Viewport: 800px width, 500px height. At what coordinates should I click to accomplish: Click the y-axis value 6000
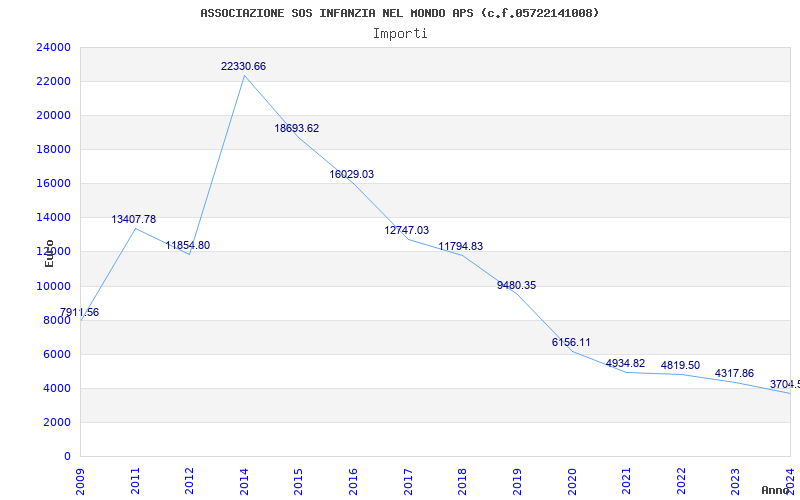(56, 355)
